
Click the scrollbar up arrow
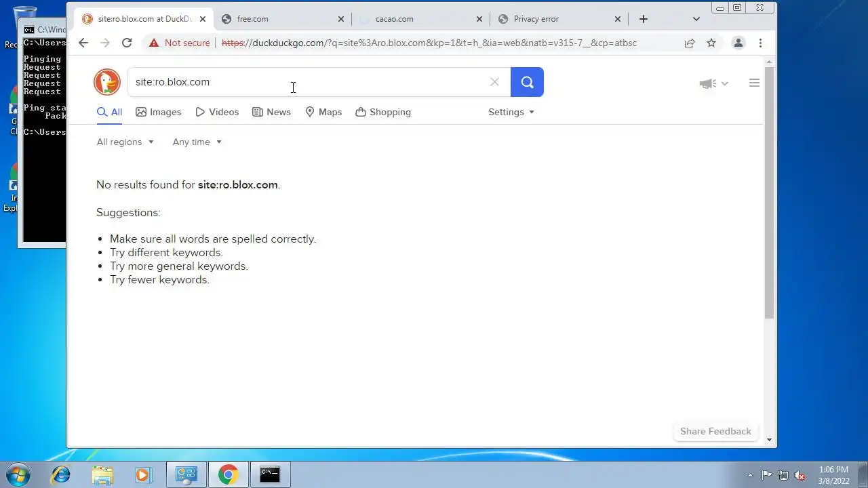(769, 60)
